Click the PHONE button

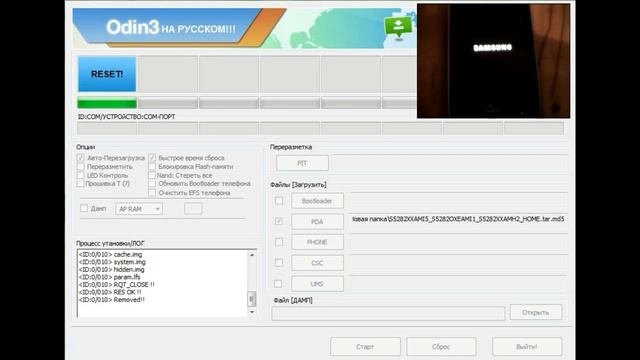[317, 242]
